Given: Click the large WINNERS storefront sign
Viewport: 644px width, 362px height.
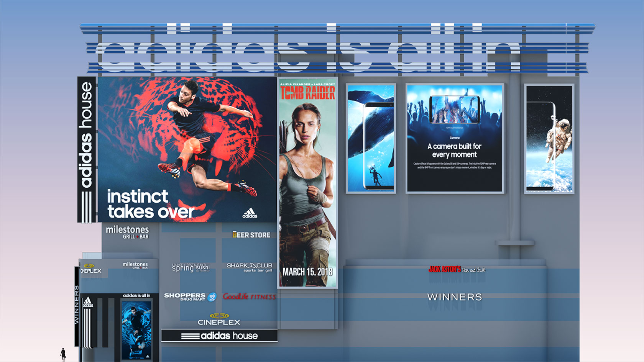Looking at the screenshot, I should 455,297.
